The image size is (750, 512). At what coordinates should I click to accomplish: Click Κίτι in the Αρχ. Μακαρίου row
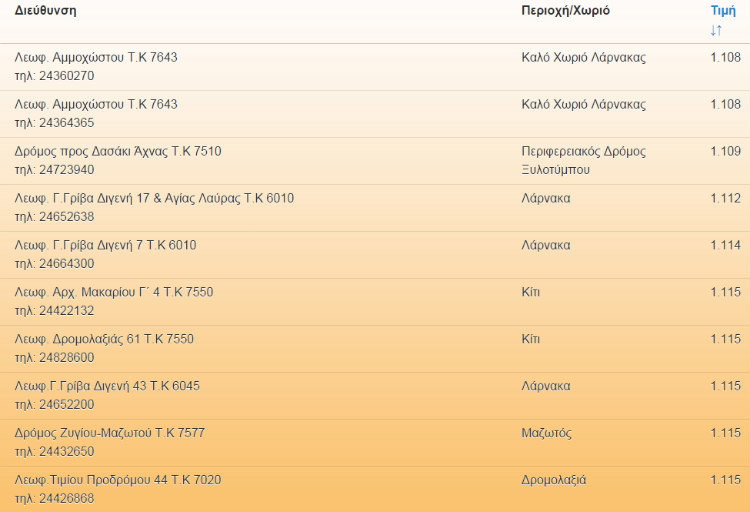tap(530, 292)
